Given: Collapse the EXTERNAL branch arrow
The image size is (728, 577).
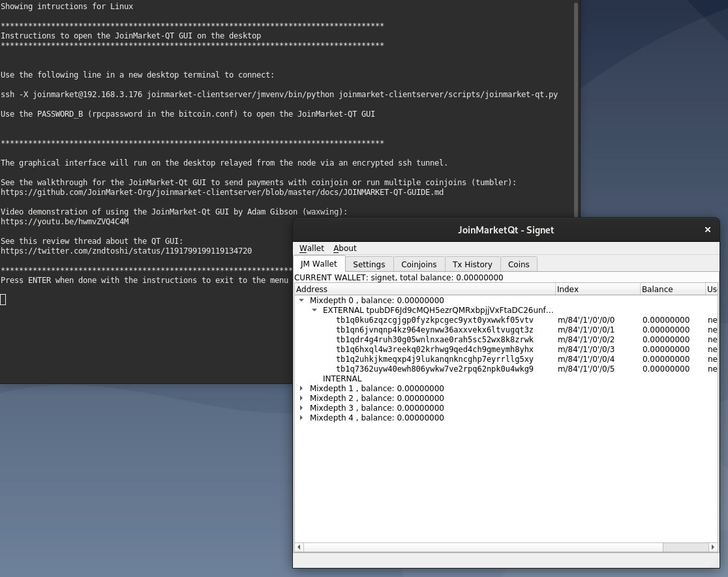Looking at the screenshot, I should (x=314, y=310).
